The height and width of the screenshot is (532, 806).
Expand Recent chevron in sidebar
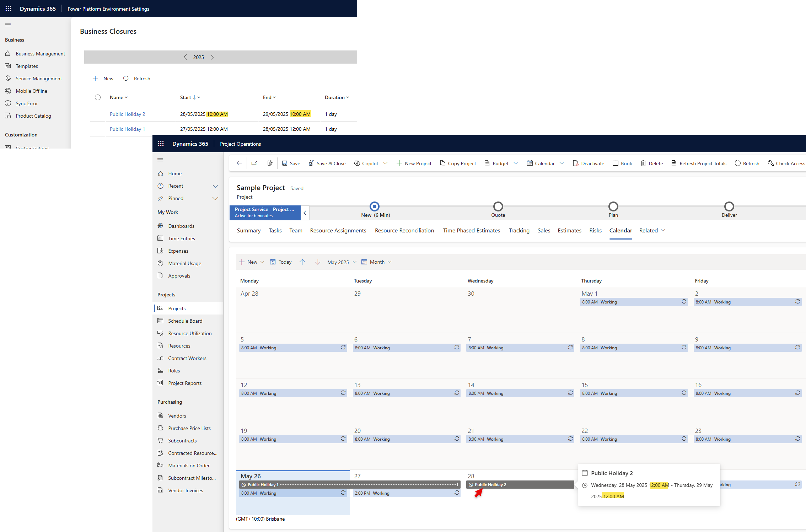click(x=215, y=186)
